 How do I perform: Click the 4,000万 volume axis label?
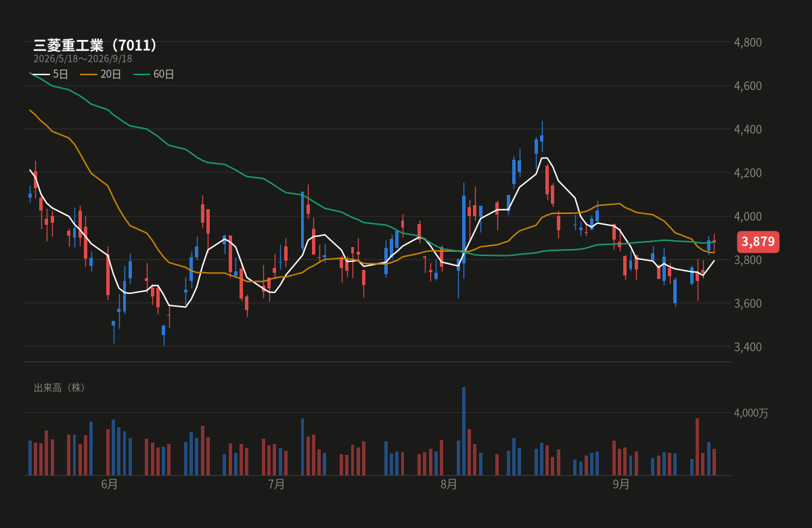(x=751, y=413)
